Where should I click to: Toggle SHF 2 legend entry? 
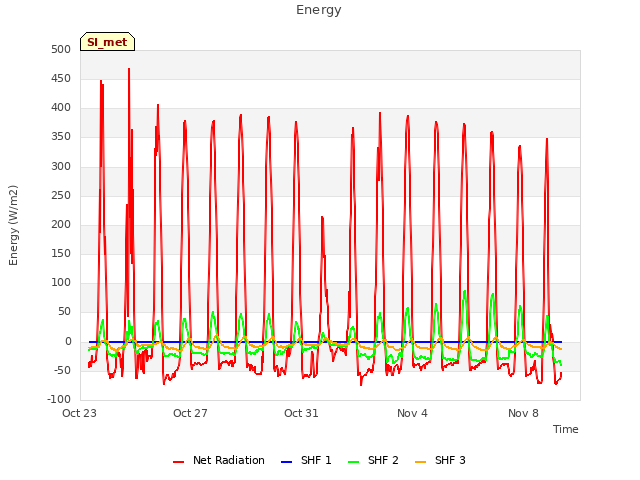373,460
